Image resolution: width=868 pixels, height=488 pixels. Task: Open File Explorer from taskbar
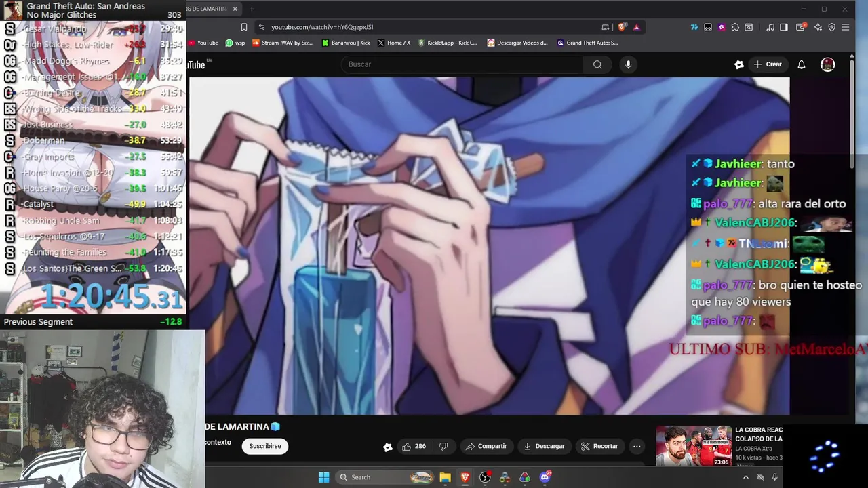(x=445, y=477)
